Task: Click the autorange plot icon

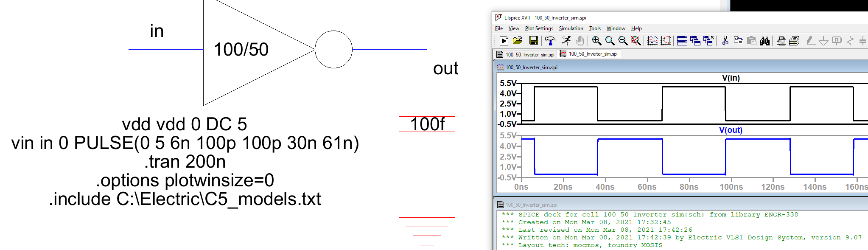Action: (652, 41)
